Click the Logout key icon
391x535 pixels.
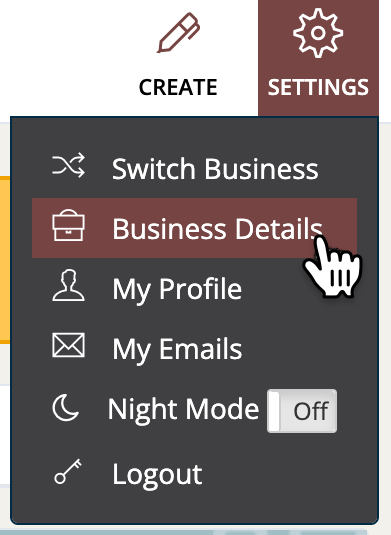tap(68, 472)
